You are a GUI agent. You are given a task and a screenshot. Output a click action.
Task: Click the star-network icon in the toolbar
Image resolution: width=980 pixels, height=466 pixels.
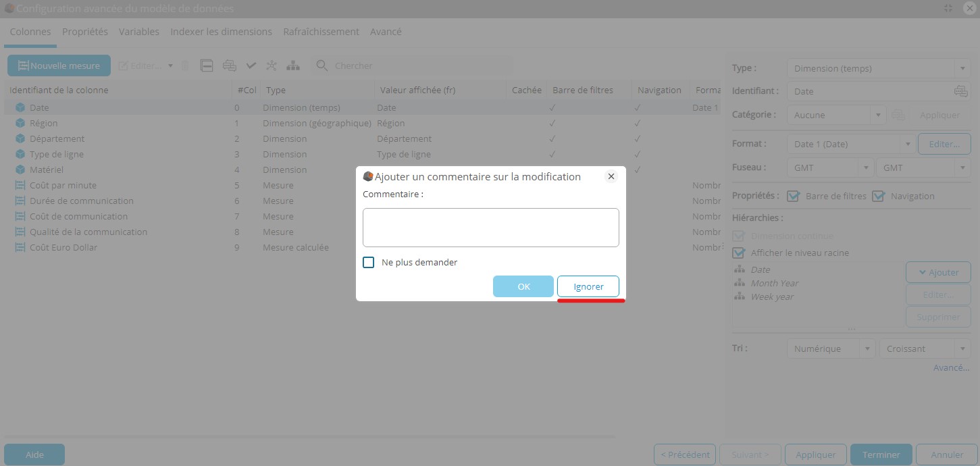272,66
